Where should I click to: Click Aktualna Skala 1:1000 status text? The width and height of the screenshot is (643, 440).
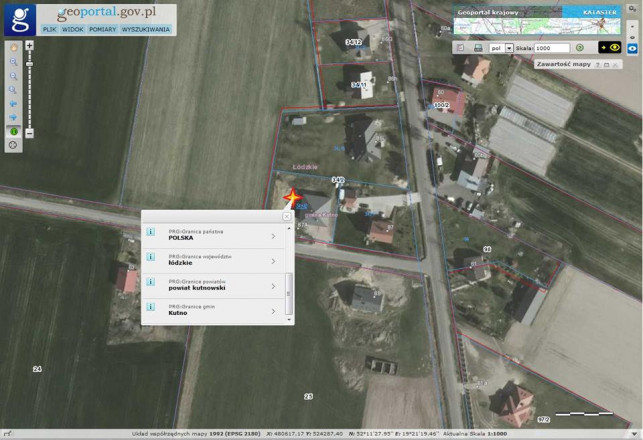pos(474,434)
